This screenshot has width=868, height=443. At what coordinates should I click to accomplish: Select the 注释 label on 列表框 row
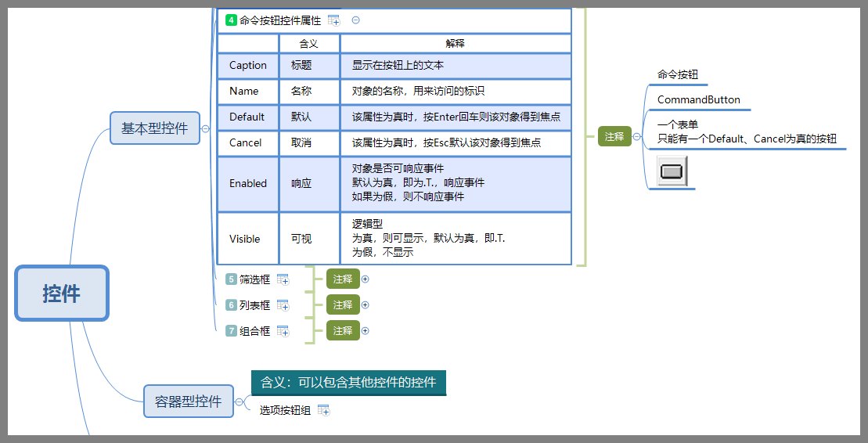click(x=344, y=304)
